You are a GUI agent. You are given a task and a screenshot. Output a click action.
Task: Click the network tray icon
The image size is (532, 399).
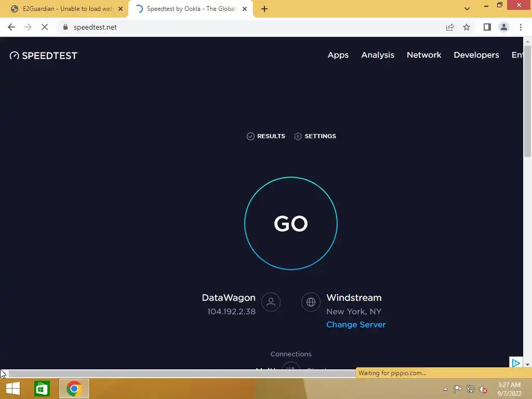pyautogui.click(x=471, y=389)
